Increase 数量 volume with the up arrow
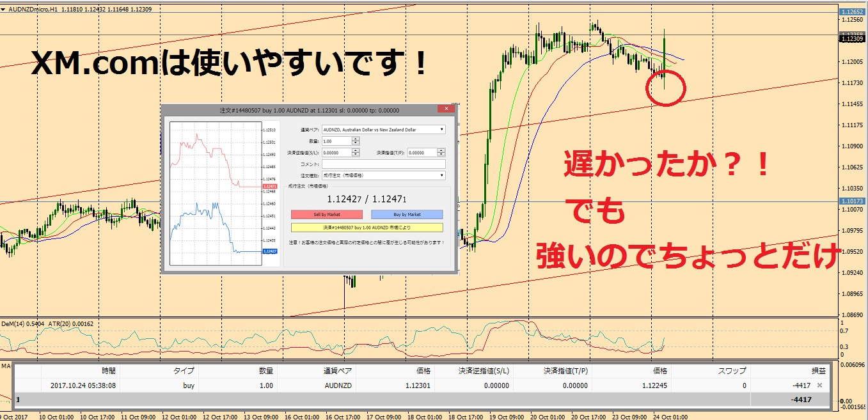The image size is (868, 420). (x=355, y=139)
